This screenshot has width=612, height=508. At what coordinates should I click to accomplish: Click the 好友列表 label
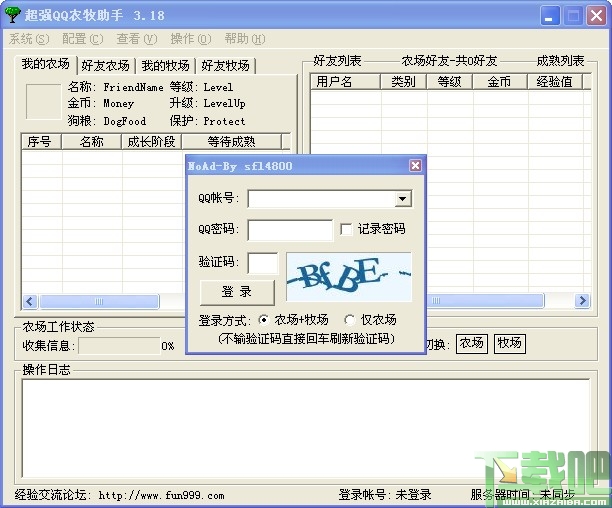[337, 61]
